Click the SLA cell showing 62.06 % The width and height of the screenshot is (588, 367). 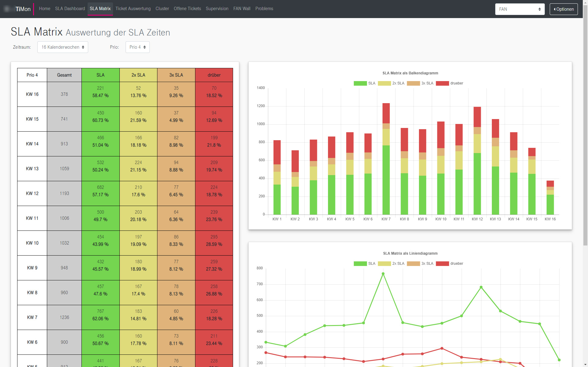click(100, 317)
